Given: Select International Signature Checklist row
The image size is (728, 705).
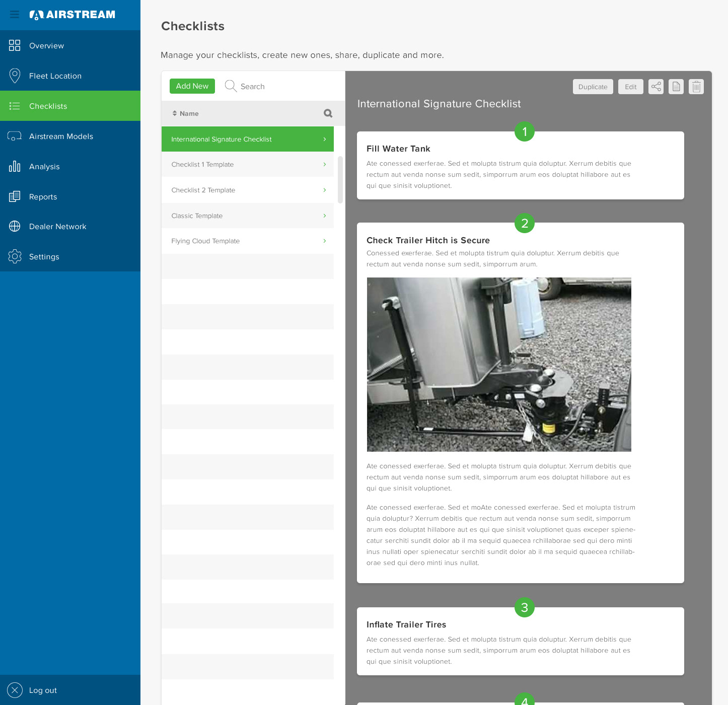Looking at the screenshot, I should 248,139.
